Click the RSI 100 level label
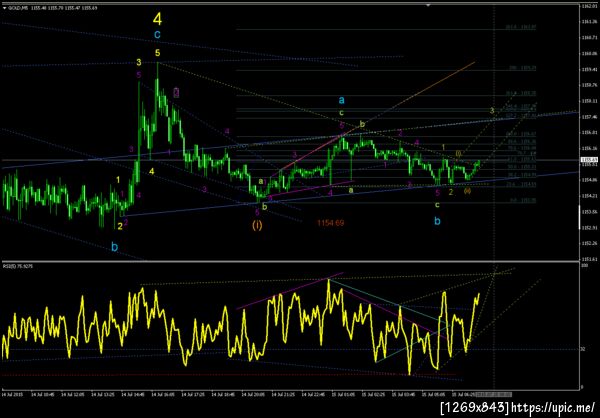The height and width of the screenshot is (418, 600). 583,265
